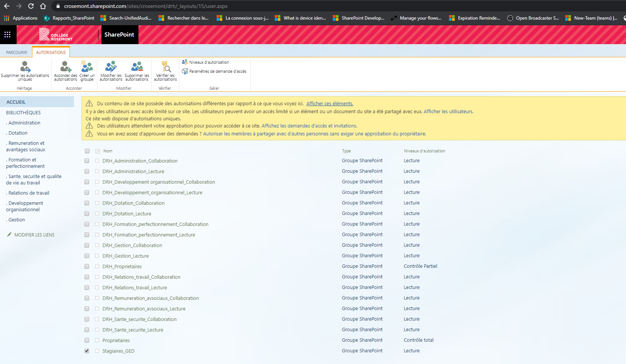
Task: Click Supprimer les autorisations uniques icon
Action: [25, 67]
